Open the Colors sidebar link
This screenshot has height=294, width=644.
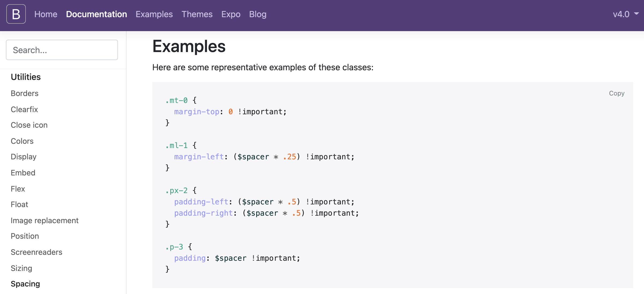click(22, 141)
